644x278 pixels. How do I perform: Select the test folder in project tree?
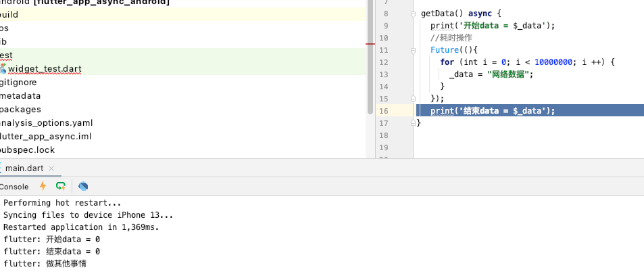point(182,55)
